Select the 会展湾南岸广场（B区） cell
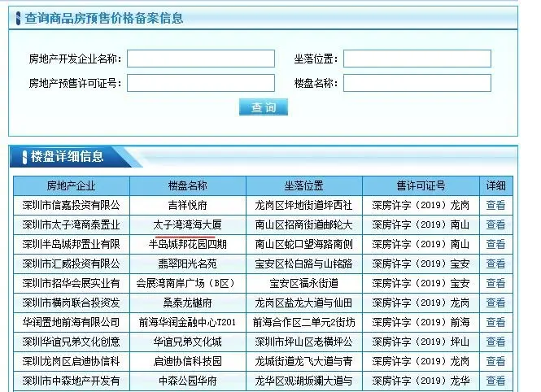Viewport: 541px width, 392px height. coord(188,283)
